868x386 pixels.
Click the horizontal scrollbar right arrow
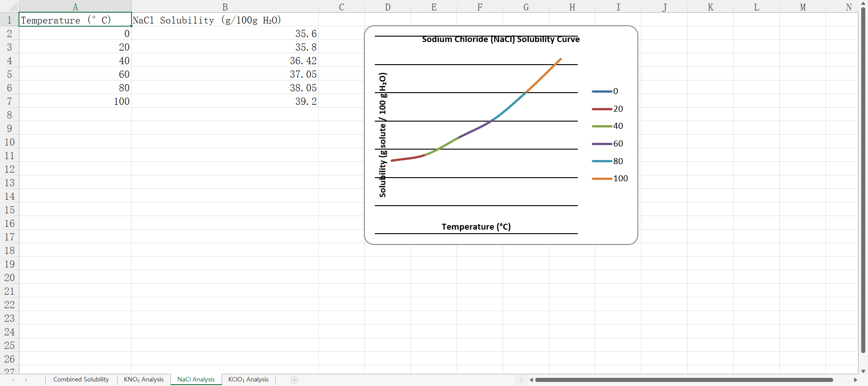coord(855,380)
